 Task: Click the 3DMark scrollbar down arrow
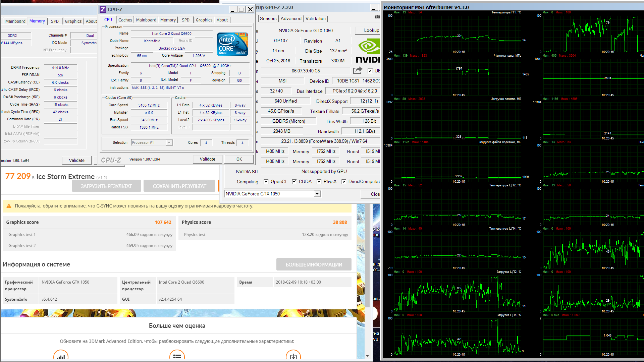pyautogui.click(x=367, y=356)
